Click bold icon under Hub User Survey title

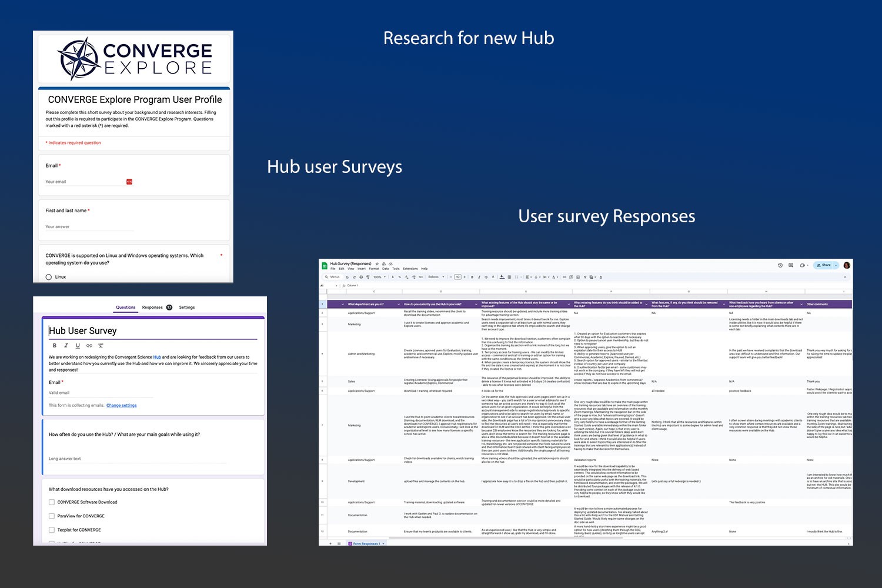click(x=55, y=346)
